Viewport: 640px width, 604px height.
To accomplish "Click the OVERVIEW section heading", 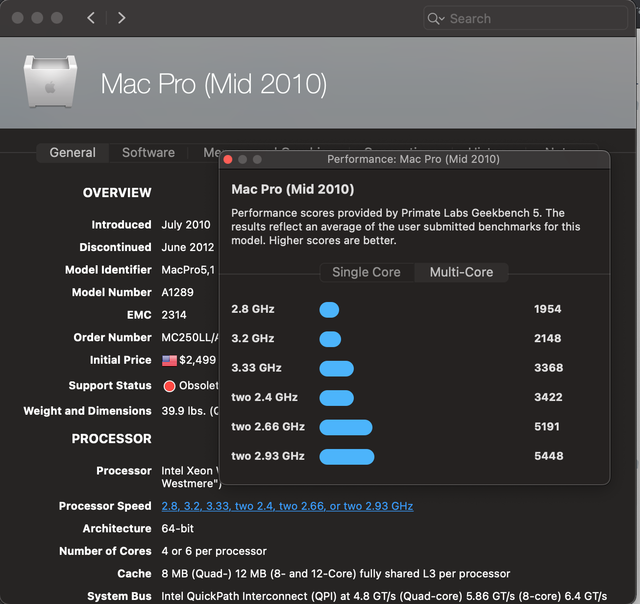I will click(117, 193).
